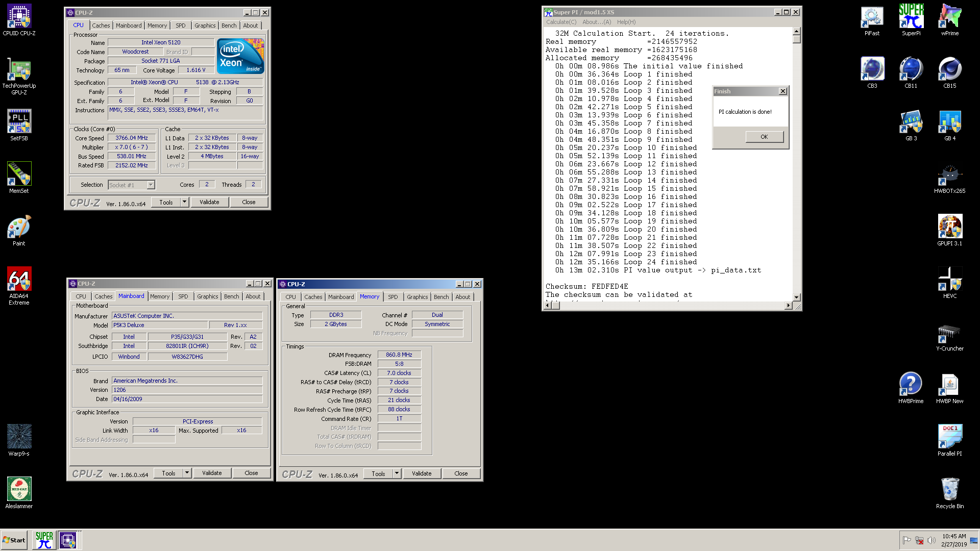Image resolution: width=980 pixels, height=551 pixels.
Task: Launch AIDA64 Extreme shortcut
Action: 19,286
